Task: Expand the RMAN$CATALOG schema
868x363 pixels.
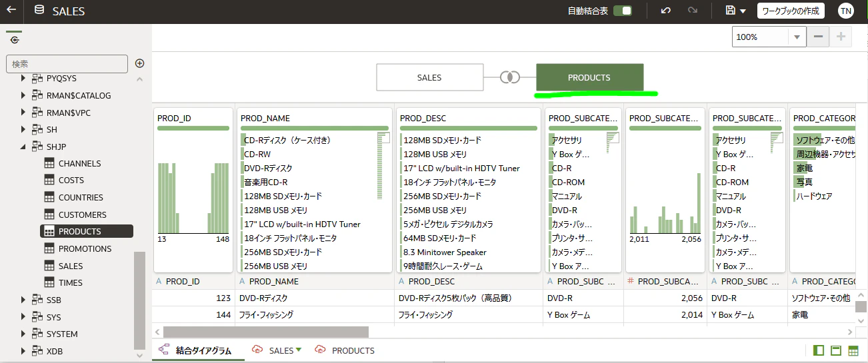Action: coord(23,95)
